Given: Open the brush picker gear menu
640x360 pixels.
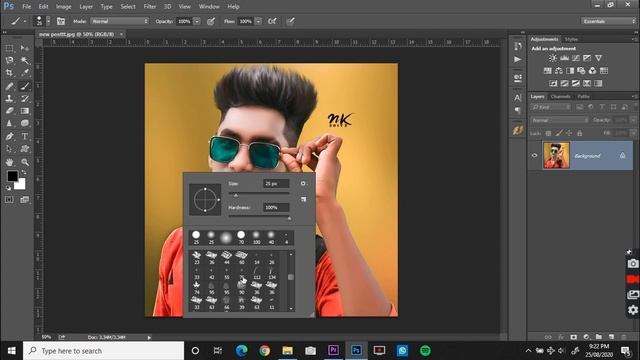Looking at the screenshot, I should [x=303, y=184].
